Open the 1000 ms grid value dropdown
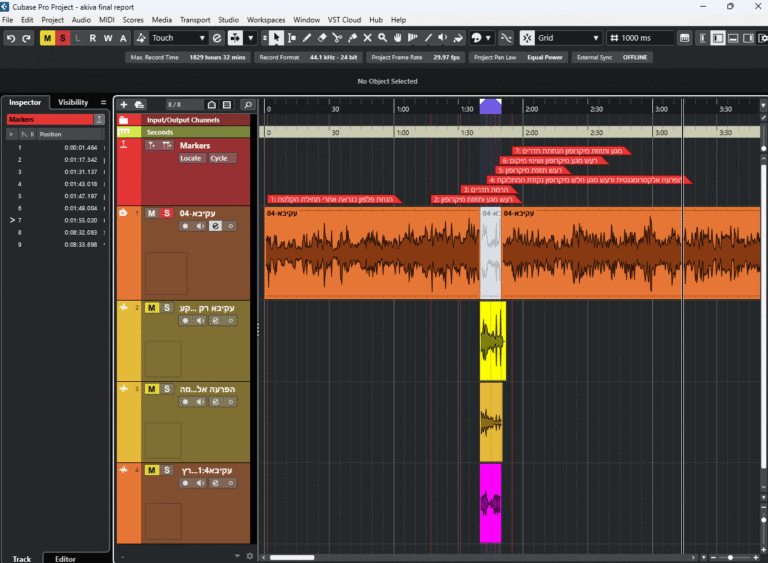The height and width of the screenshot is (563, 768). coord(641,38)
